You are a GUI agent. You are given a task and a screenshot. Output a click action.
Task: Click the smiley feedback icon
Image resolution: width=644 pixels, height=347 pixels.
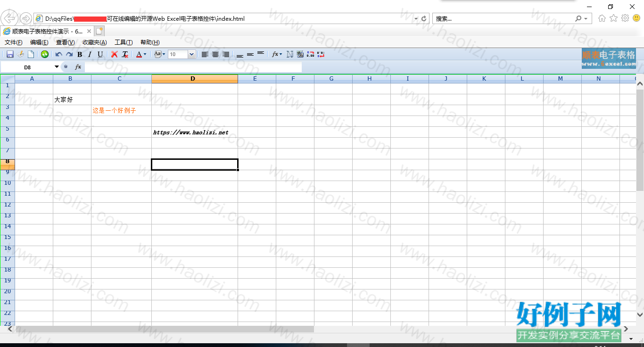click(636, 18)
